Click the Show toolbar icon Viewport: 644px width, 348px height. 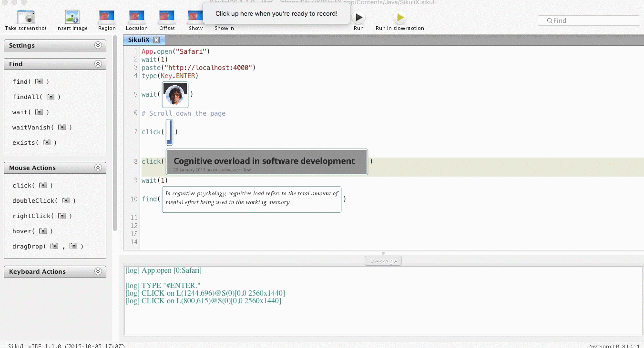(x=195, y=17)
